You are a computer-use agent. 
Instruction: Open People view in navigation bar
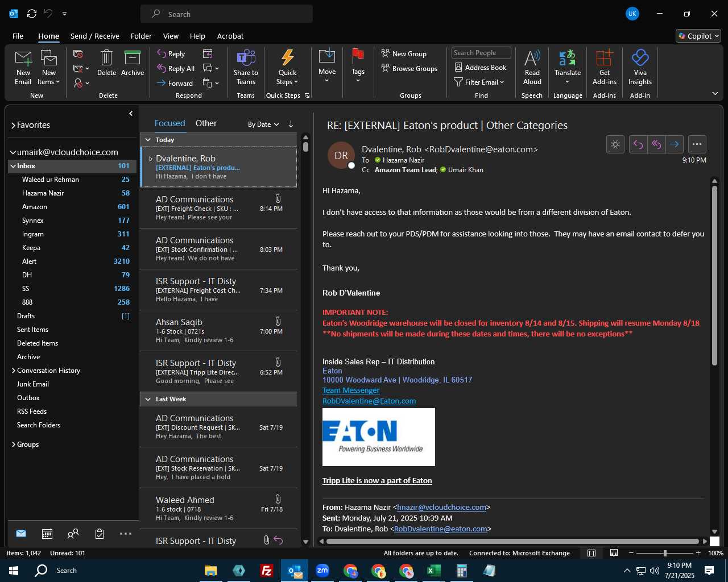(73, 534)
